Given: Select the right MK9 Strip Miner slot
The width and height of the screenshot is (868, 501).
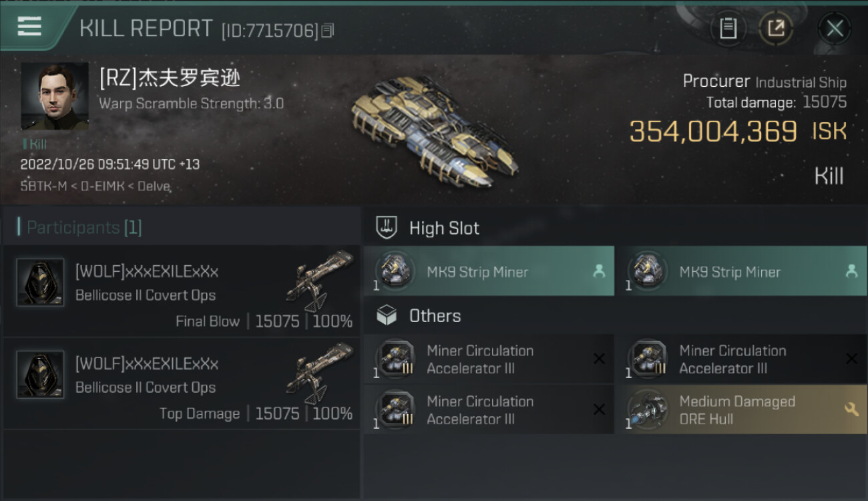Looking at the screenshot, I should click(741, 271).
